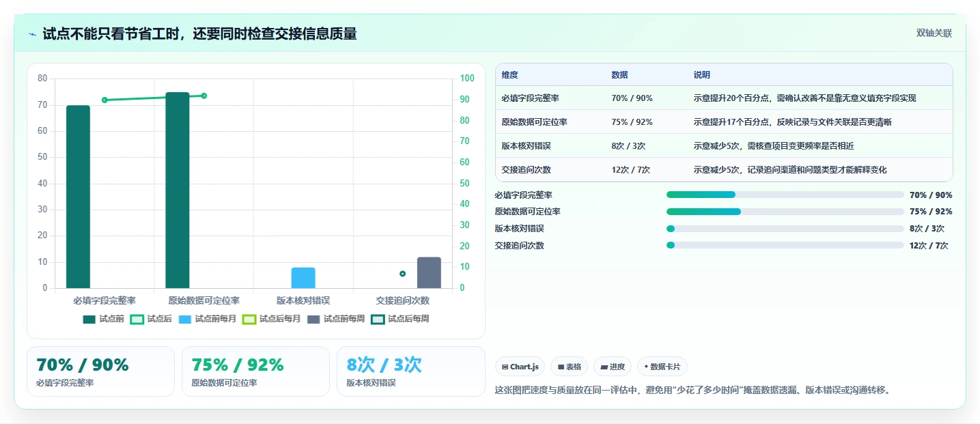Open the 8次 / 3次 stat card

(x=410, y=371)
